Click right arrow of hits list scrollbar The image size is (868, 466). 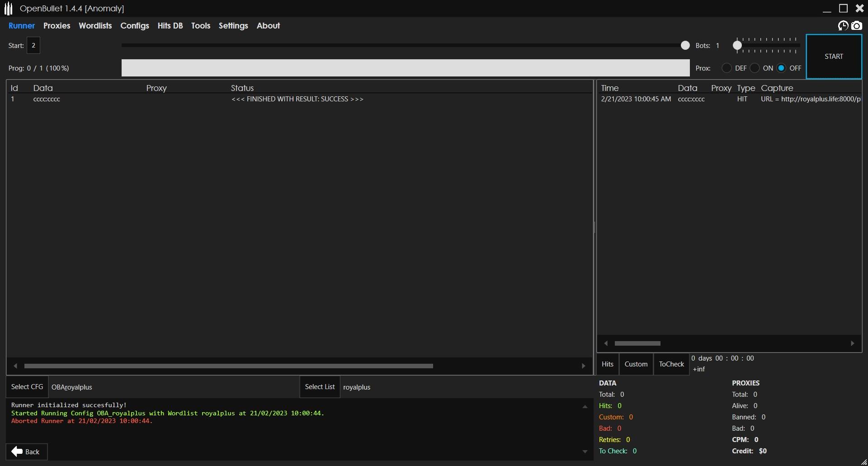tap(853, 343)
